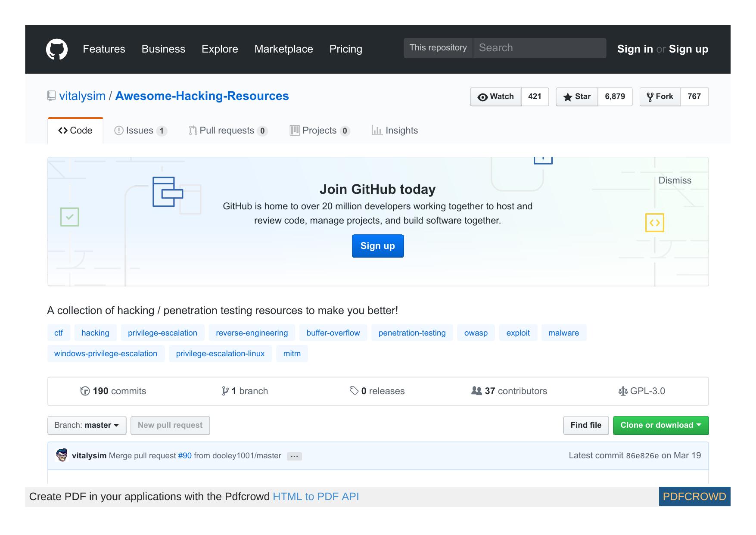
Task: Expand the Clone or download dropdown
Action: 661,425
